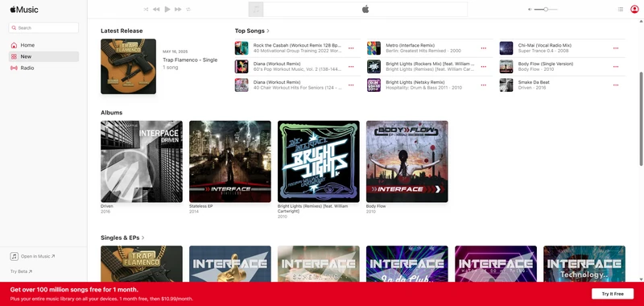Click Try Beta link
The width and height of the screenshot is (644, 306).
coord(21,271)
